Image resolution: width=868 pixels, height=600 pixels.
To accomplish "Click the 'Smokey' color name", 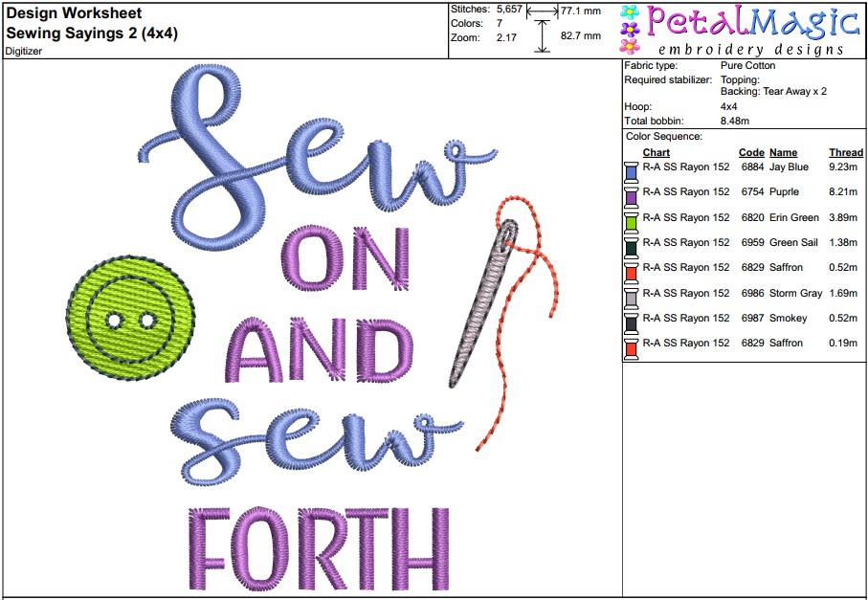I will tap(789, 319).
